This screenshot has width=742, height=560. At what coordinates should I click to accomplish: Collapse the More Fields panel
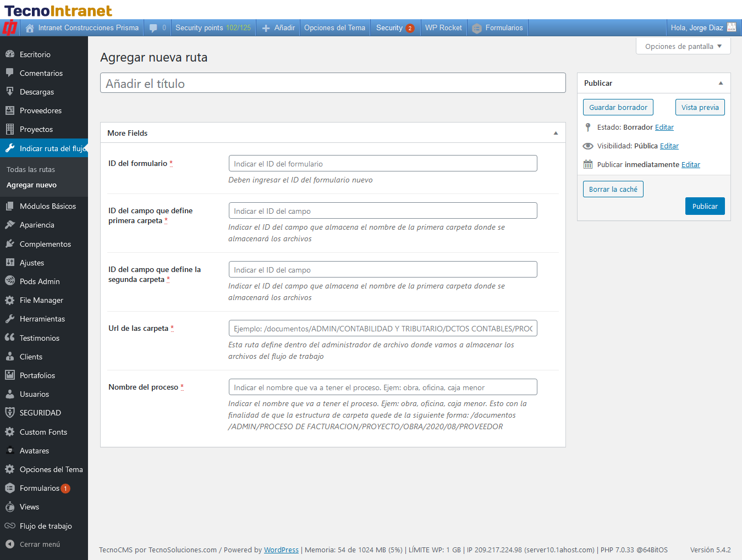(x=556, y=133)
